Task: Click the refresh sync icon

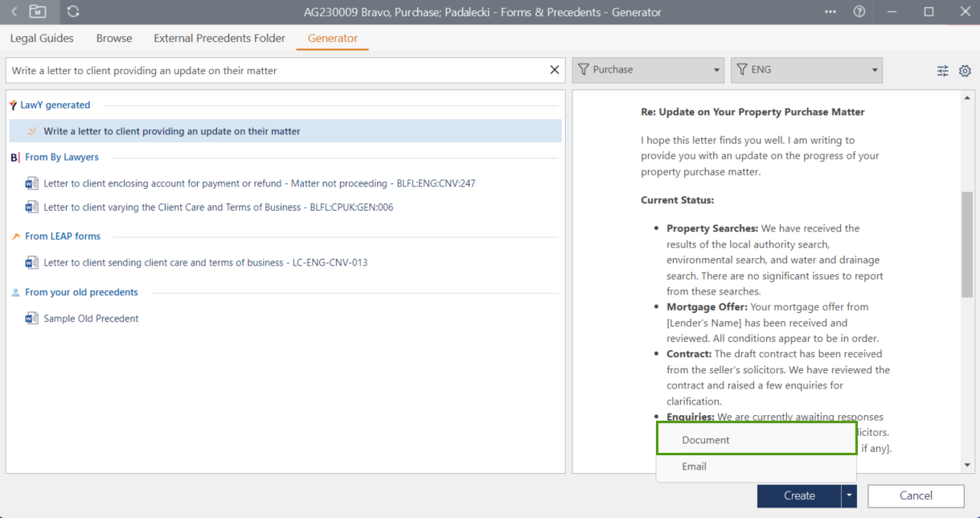Action: pos(73,12)
